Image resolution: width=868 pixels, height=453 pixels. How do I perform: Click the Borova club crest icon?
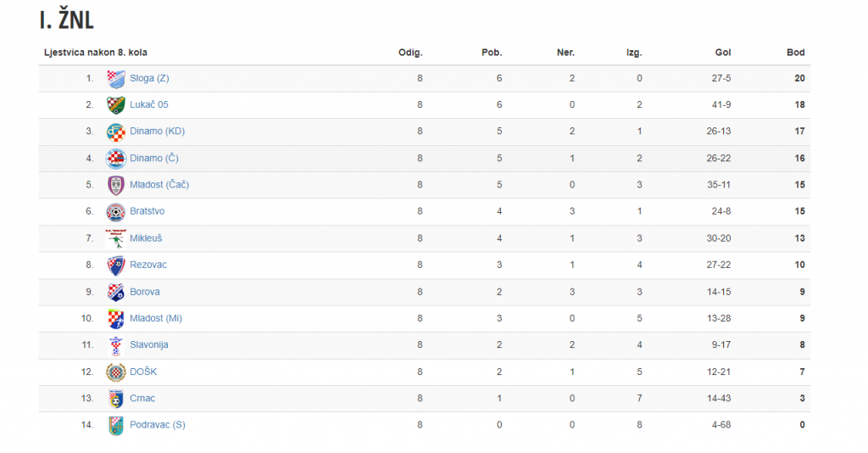(115, 292)
